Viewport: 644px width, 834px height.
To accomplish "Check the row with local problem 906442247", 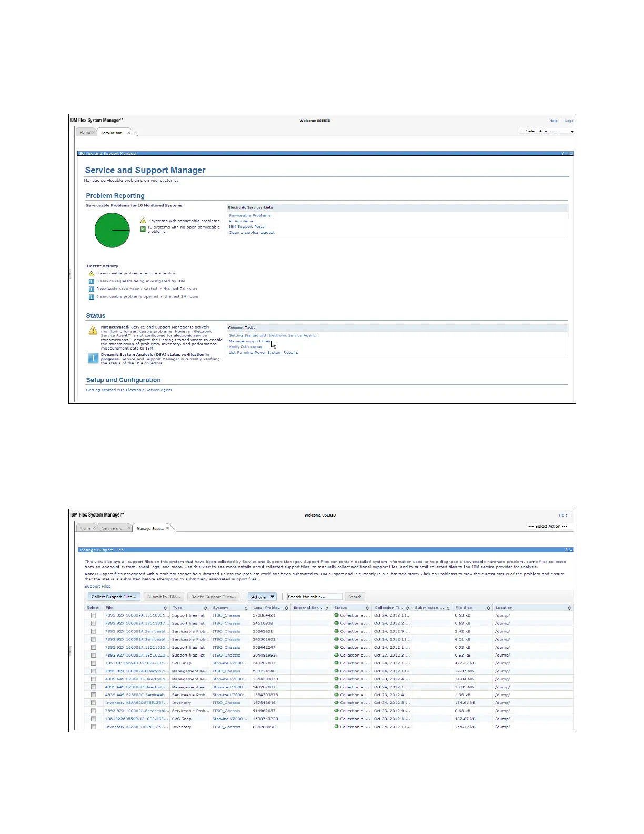I will point(93,647).
